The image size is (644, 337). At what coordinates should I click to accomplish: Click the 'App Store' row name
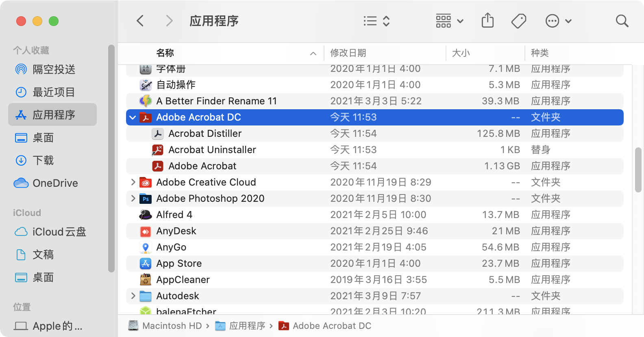click(x=179, y=264)
